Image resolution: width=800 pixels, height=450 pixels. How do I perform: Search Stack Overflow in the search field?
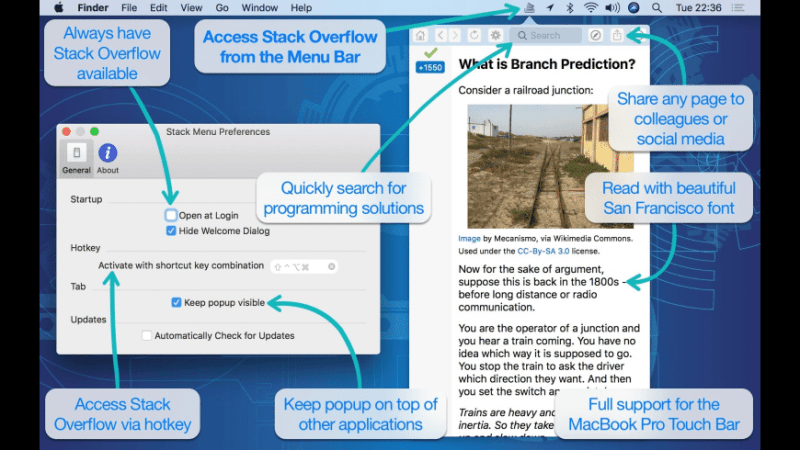546,35
